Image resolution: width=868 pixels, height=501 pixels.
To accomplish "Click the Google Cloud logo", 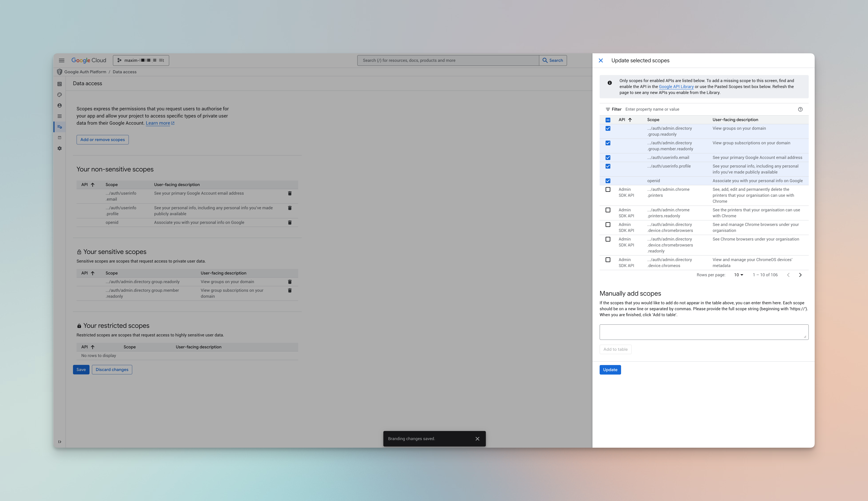I will 89,61.
